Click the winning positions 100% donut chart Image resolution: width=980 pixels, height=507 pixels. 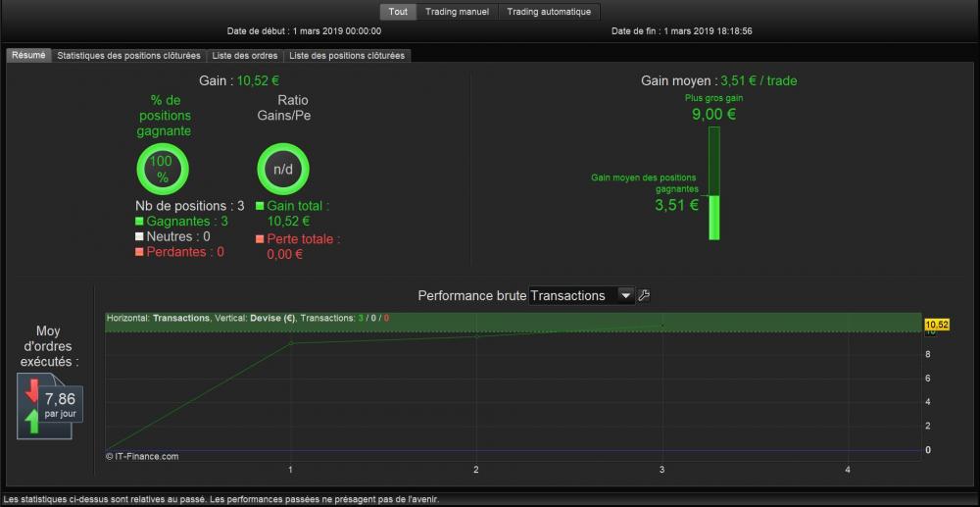(163, 169)
